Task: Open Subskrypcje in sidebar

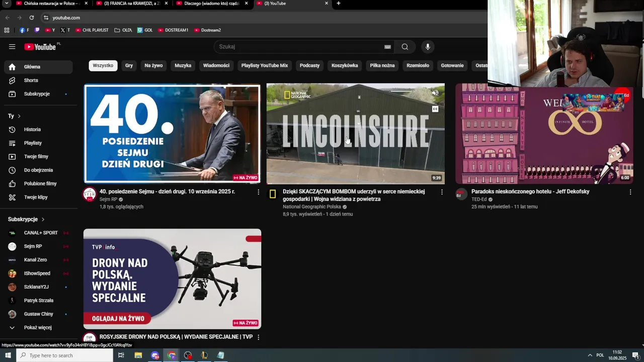Action: [x=39, y=94]
